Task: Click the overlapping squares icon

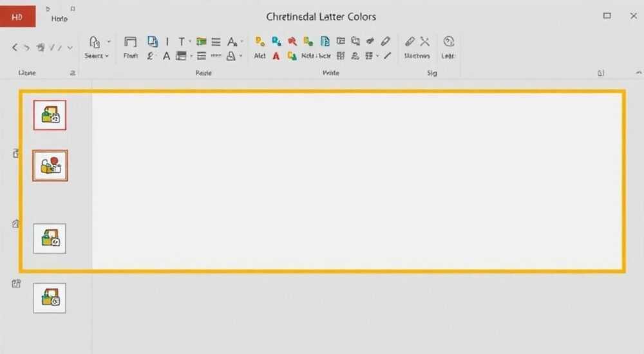Action: click(x=355, y=41)
